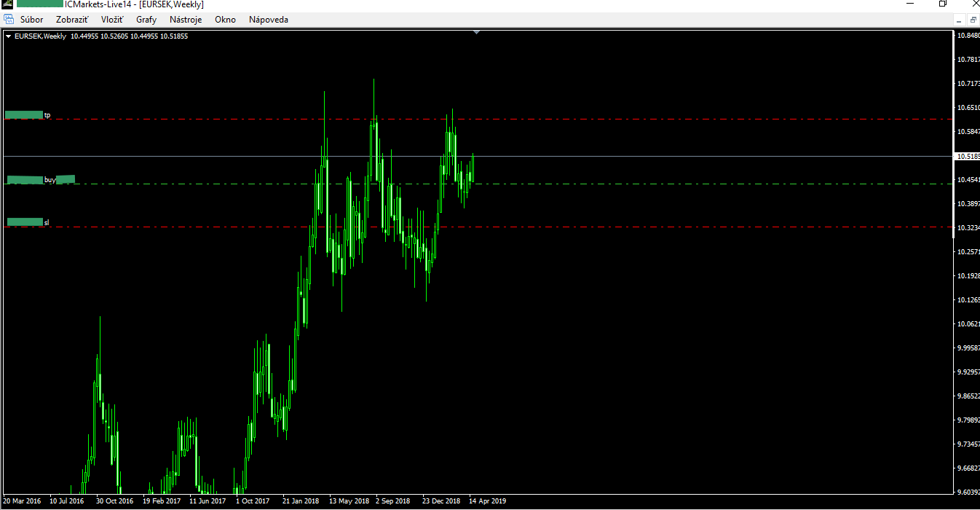
Task: Restore down the MetaTrader window
Action: [x=942, y=4]
